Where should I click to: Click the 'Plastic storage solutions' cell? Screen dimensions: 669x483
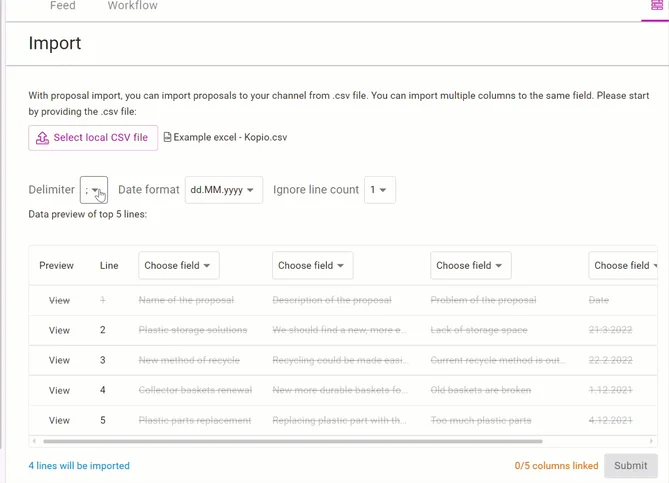tap(193, 330)
